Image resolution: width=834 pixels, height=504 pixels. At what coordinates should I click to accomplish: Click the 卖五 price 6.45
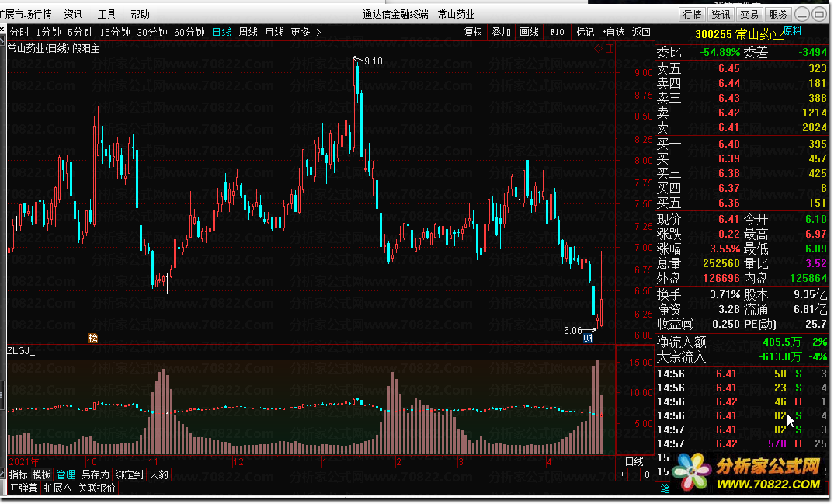click(728, 68)
